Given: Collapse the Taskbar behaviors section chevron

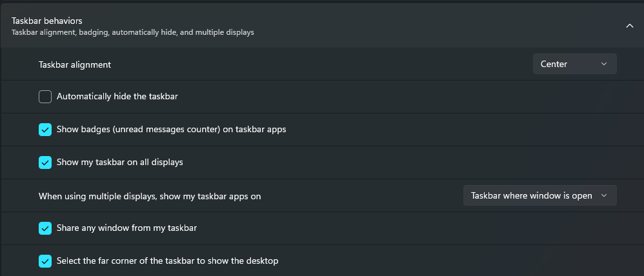Looking at the screenshot, I should pyautogui.click(x=629, y=26).
